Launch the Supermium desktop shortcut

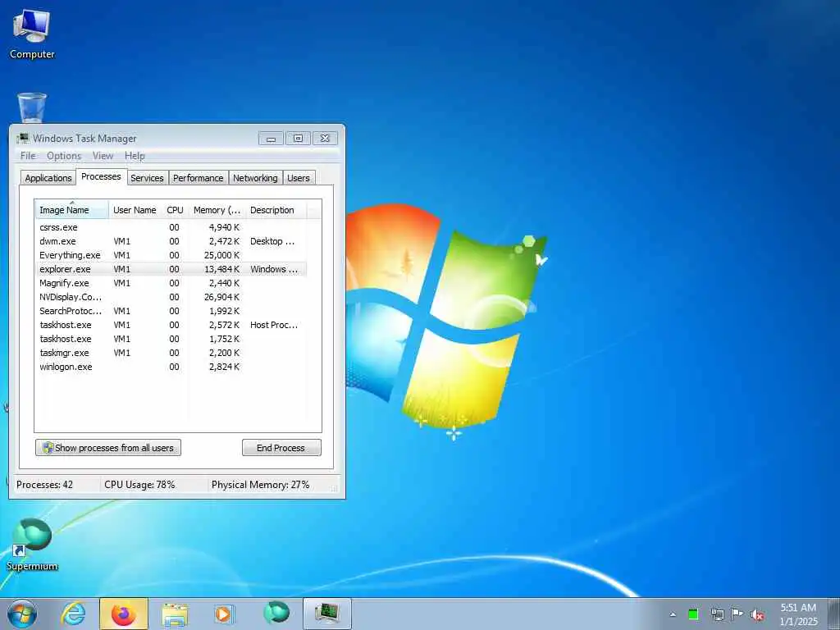(32, 545)
